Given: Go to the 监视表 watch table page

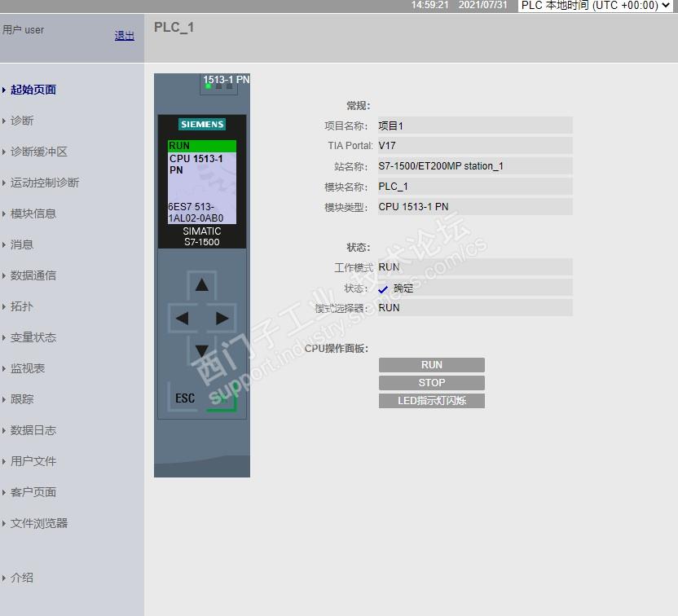Looking at the screenshot, I should (28, 368).
